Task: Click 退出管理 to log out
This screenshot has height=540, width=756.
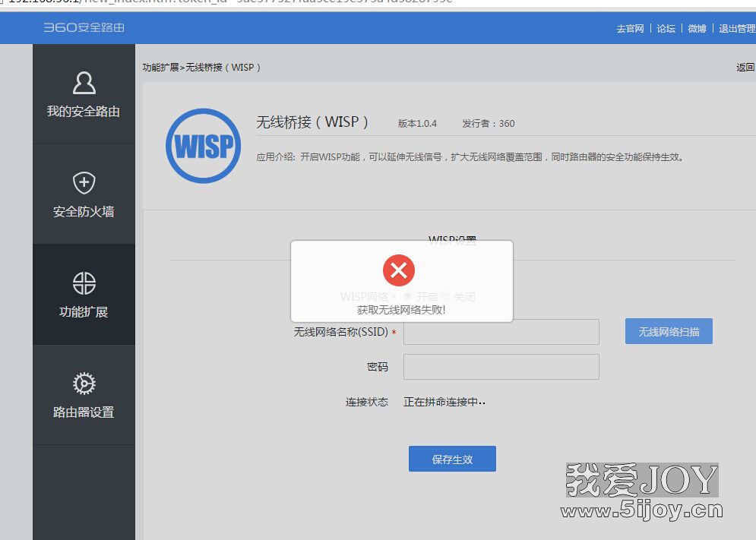Action: [x=737, y=28]
